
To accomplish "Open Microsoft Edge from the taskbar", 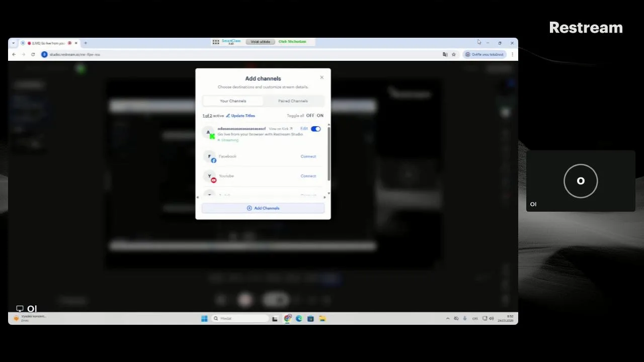I will [299, 318].
